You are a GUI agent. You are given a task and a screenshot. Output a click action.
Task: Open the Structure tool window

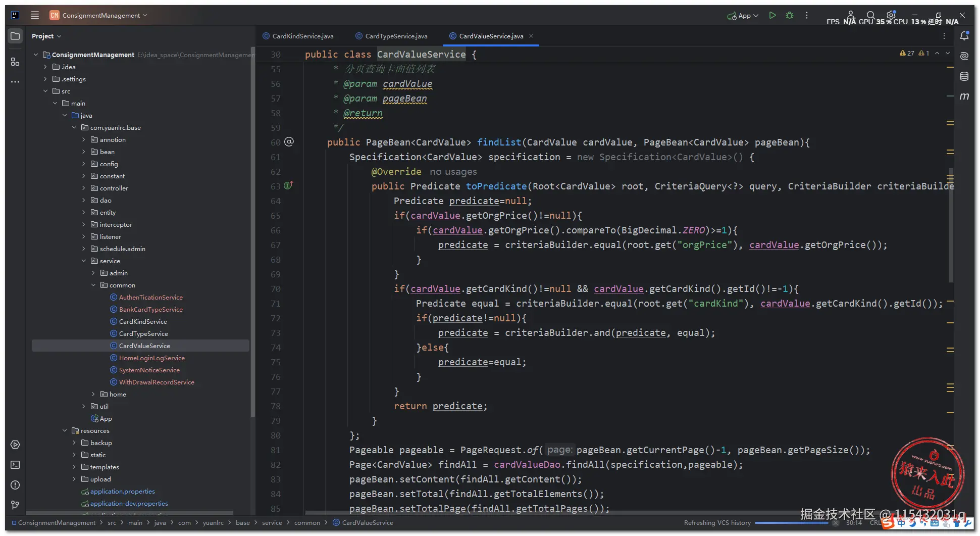15,62
